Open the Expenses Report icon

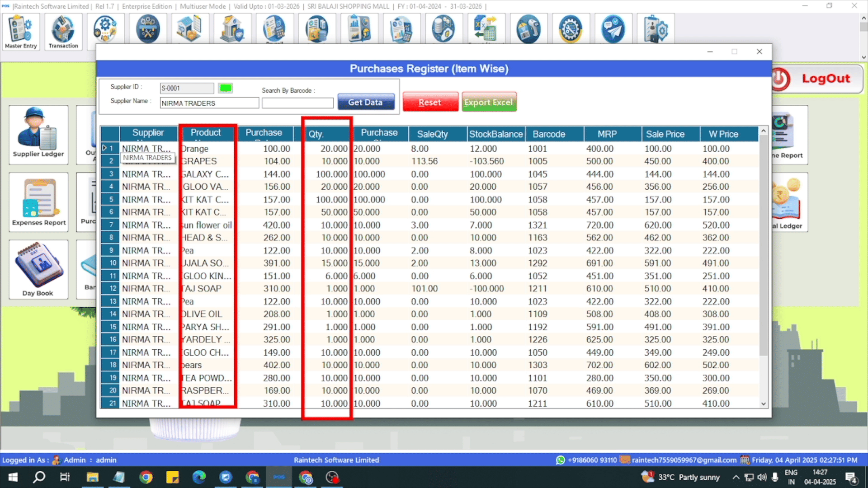tap(38, 202)
